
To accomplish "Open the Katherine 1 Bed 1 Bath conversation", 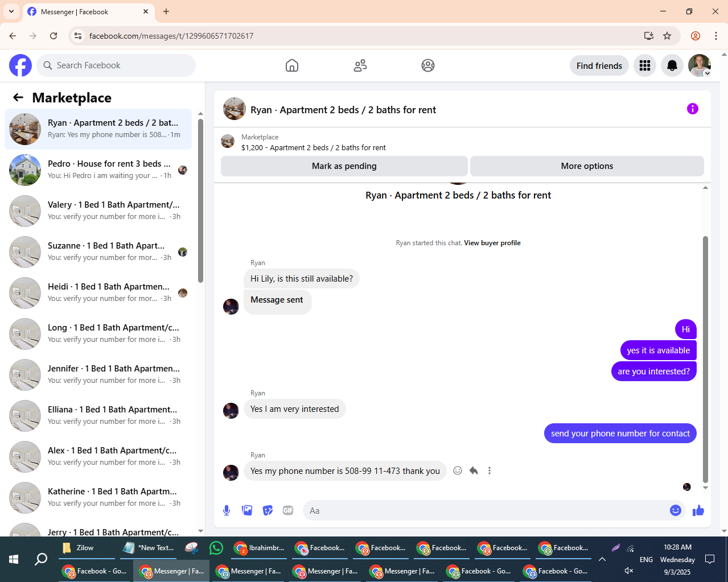I will point(98,498).
